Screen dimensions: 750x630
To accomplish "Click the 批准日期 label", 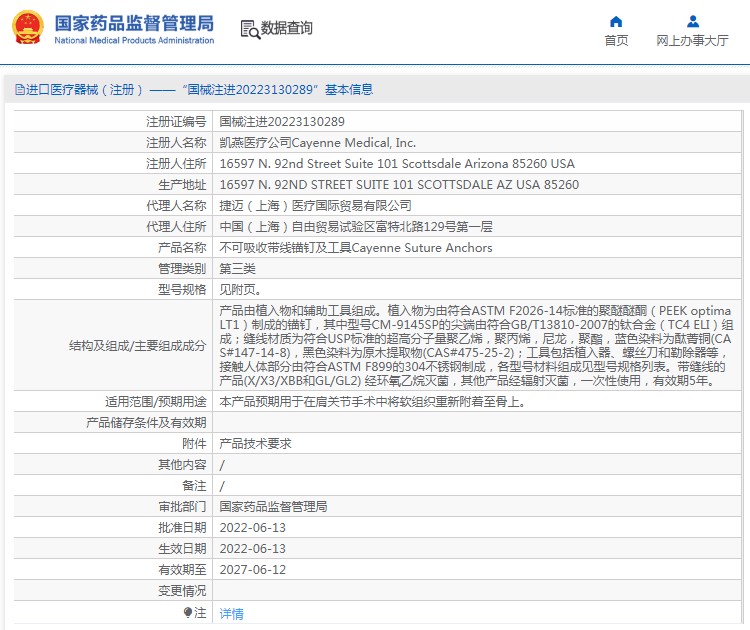I will [x=182, y=528].
